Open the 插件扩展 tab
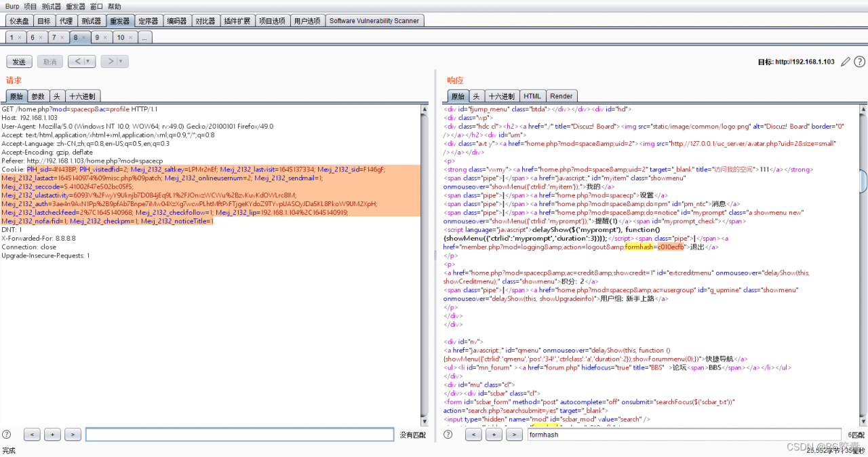This screenshot has width=868, height=457. point(238,21)
